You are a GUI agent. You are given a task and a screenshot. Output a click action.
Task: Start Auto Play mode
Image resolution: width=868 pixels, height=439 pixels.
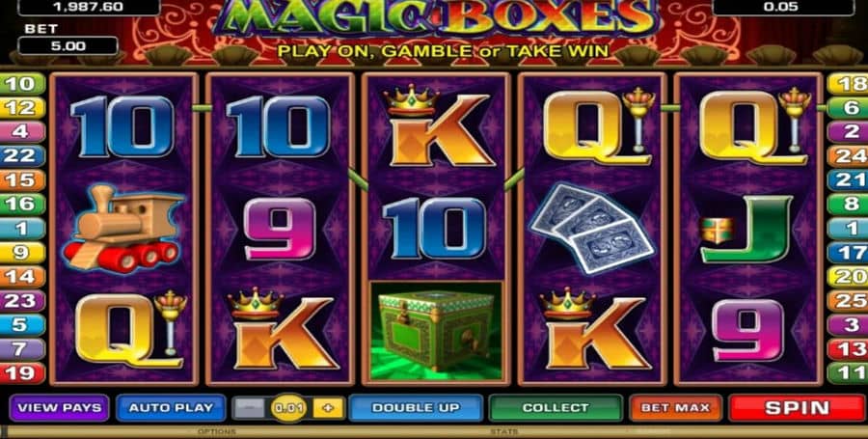pos(171,408)
